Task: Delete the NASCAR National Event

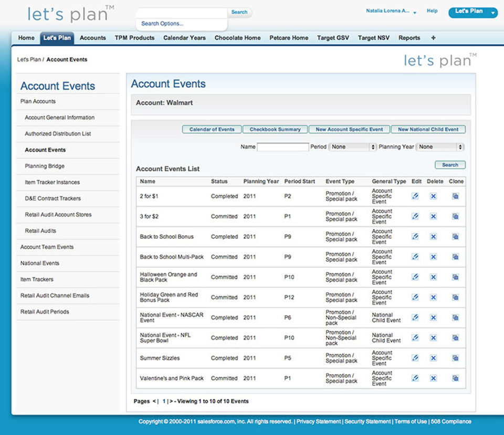Action: pos(433,317)
